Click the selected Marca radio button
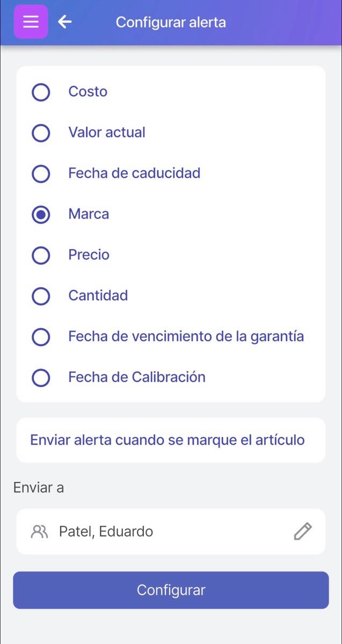 pos(40,214)
